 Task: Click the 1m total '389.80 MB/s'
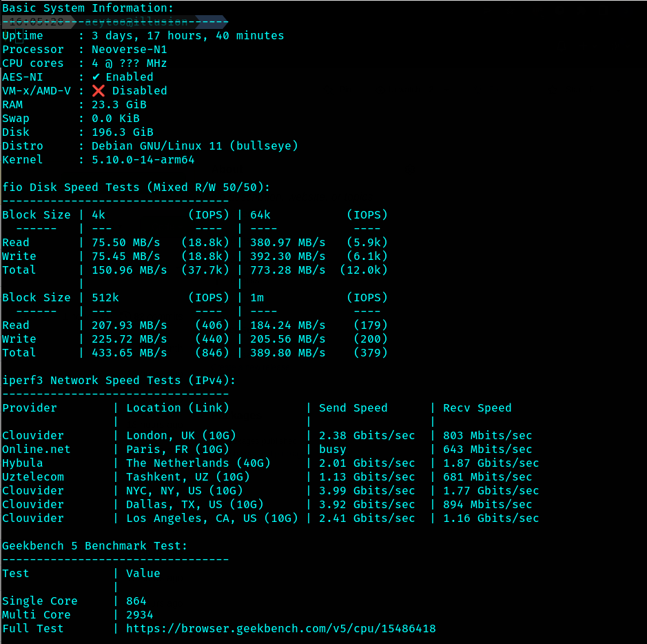click(x=287, y=353)
